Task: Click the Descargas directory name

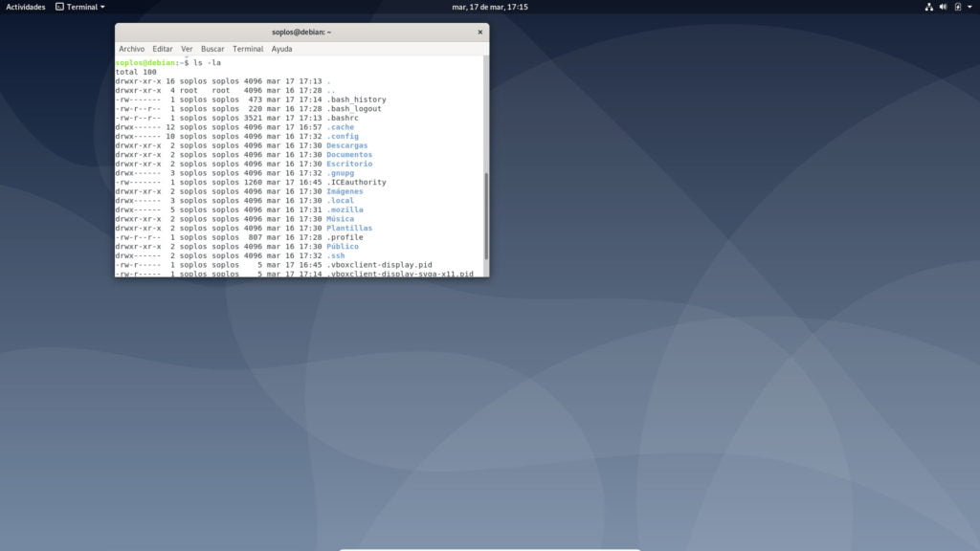Action: click(x=346, y=145)
